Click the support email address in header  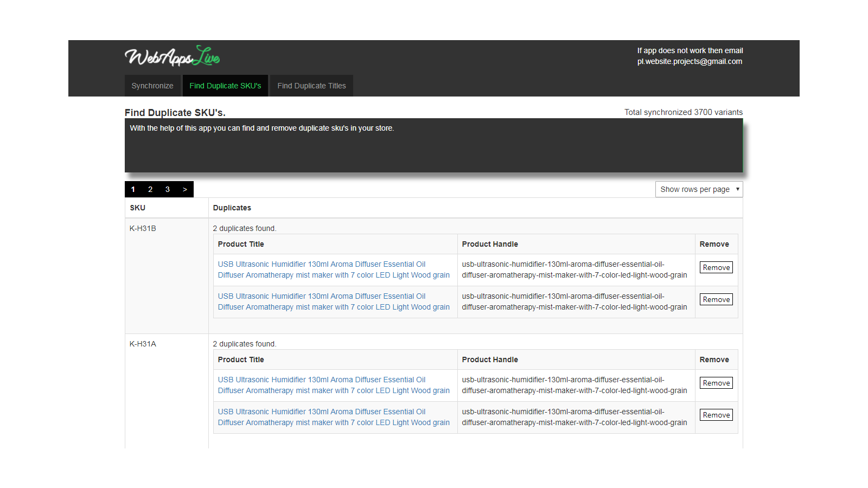pos(690,61)
